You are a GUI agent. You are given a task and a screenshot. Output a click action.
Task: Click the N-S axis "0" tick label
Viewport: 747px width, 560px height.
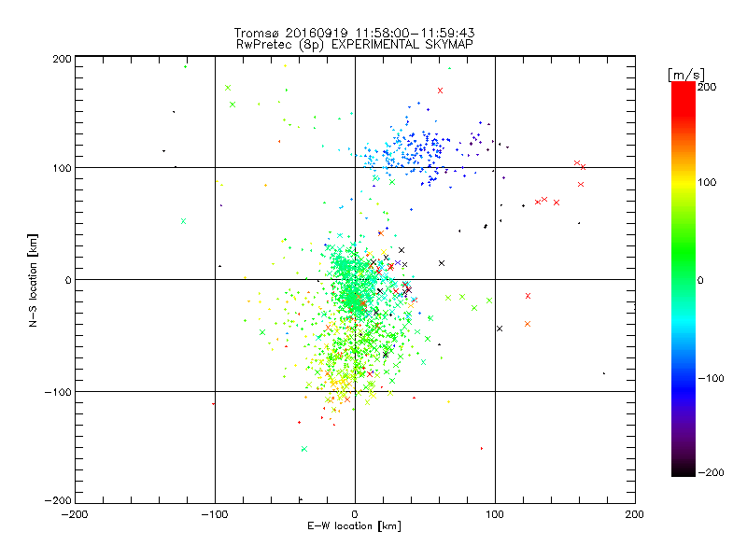pyautogui.click(x=68, y=280)
